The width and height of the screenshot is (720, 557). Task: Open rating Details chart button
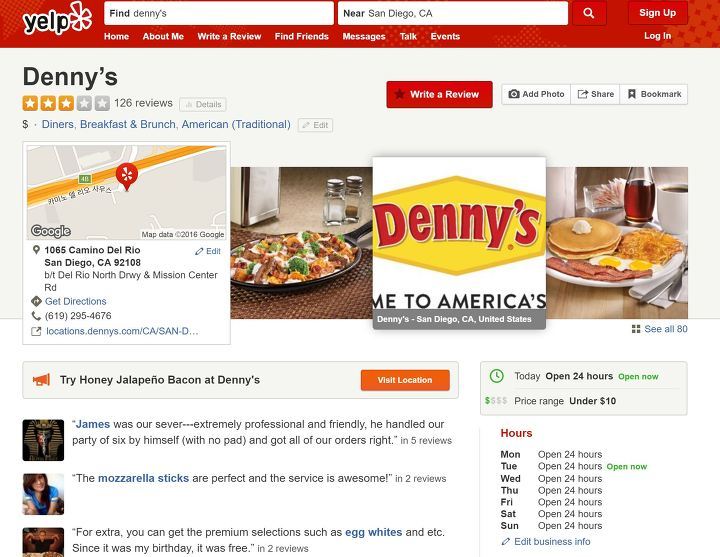[203, 104]
